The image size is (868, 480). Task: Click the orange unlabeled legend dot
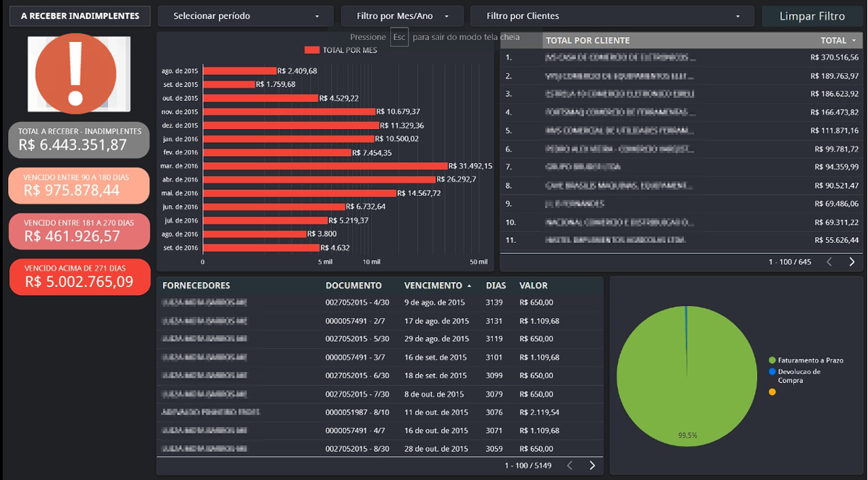tap(772, 392)
